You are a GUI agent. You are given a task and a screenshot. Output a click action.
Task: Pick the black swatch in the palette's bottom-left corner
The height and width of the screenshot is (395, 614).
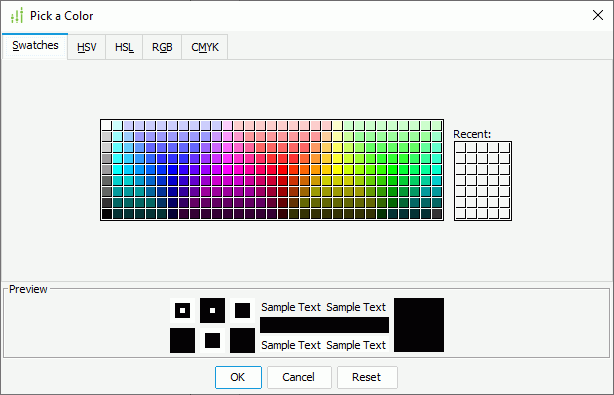coord(107,214)
